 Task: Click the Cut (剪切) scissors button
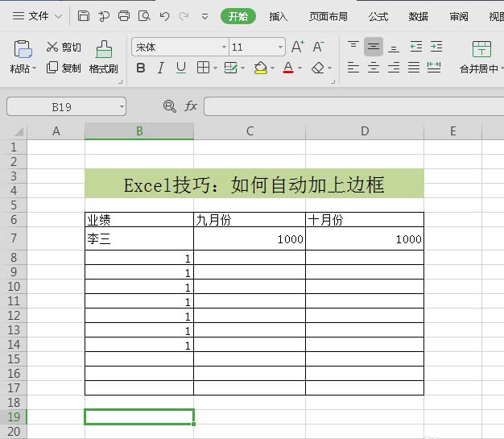pos(64,47)
